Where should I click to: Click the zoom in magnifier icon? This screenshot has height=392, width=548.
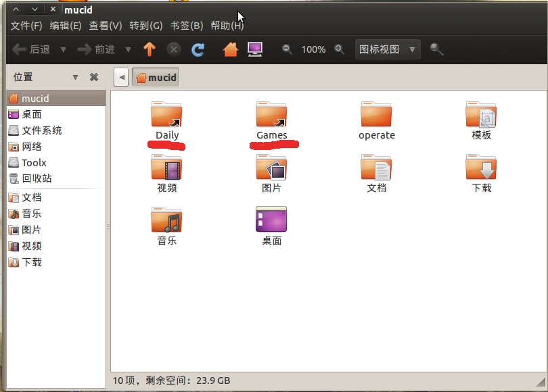[x=340, y=49]
